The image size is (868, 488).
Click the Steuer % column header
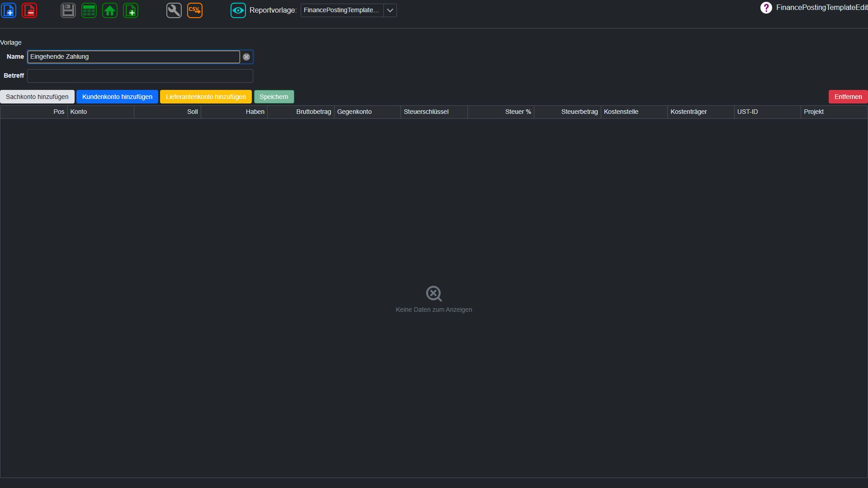(x=501, y=112)
